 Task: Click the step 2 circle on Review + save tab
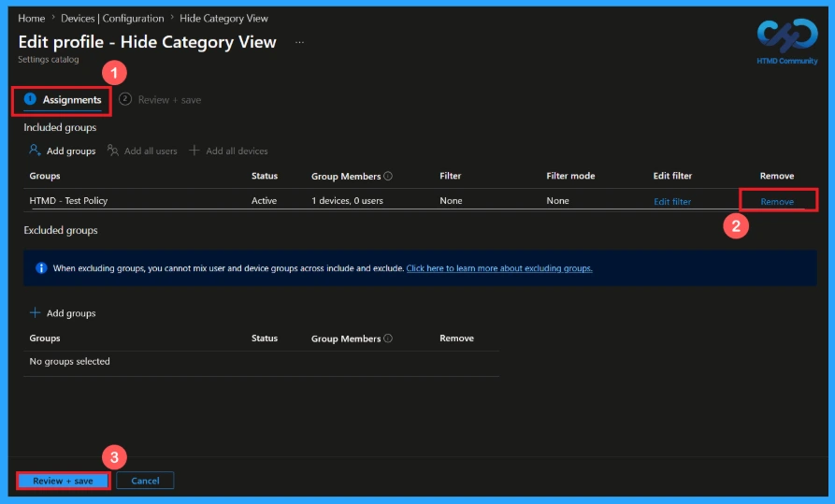point(125,98)
